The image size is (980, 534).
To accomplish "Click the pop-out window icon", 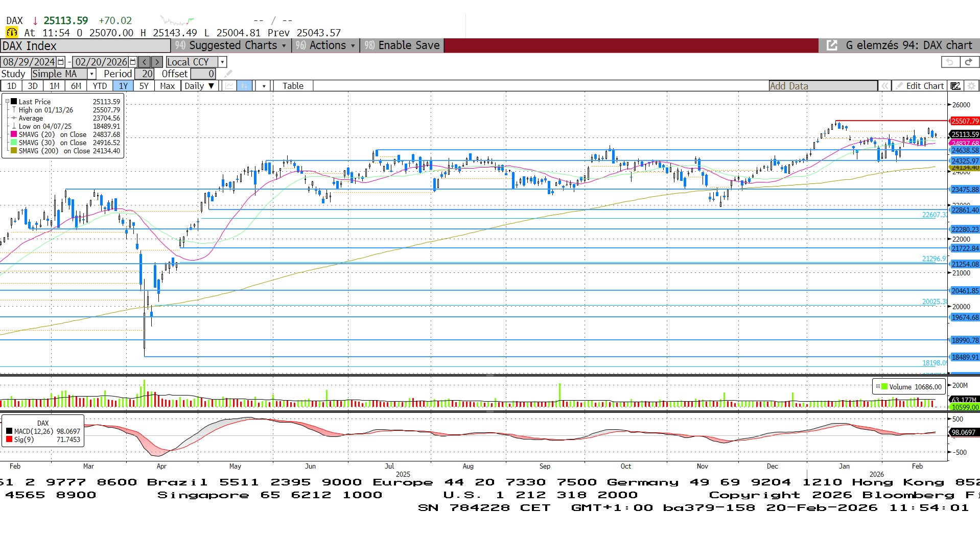I will (x=832, y=45).
